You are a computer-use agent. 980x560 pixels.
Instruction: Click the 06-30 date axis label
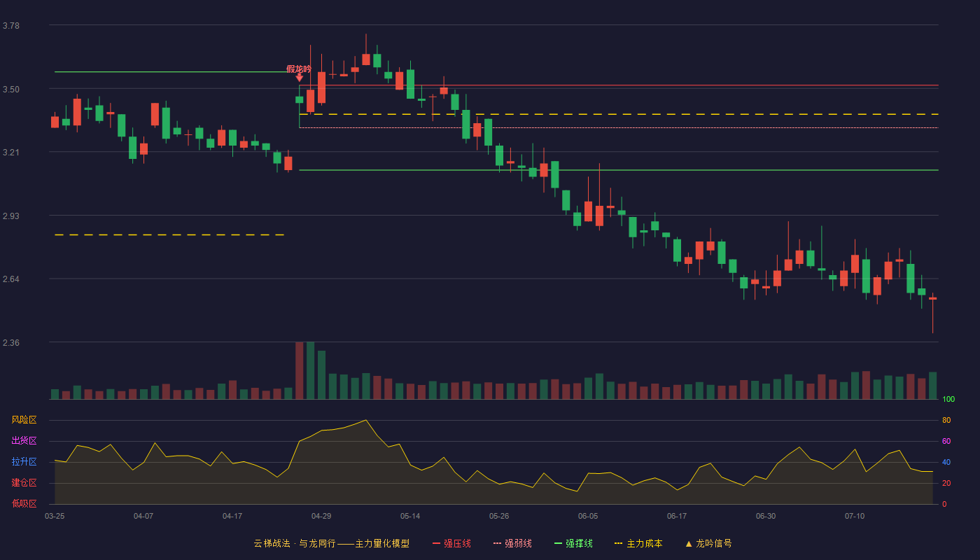click(766, 516)
